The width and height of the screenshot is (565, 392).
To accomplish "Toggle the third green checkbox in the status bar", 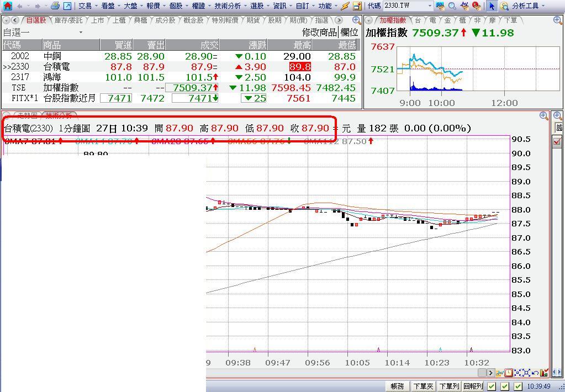I will (518, 386).
